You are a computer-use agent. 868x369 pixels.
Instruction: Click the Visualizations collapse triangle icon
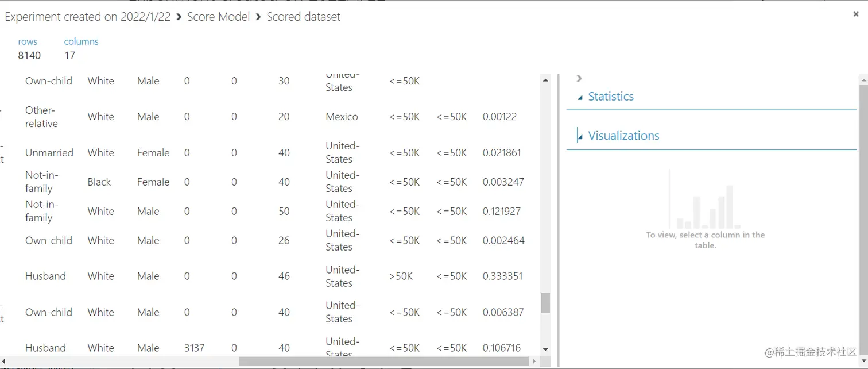pos(580,137)
